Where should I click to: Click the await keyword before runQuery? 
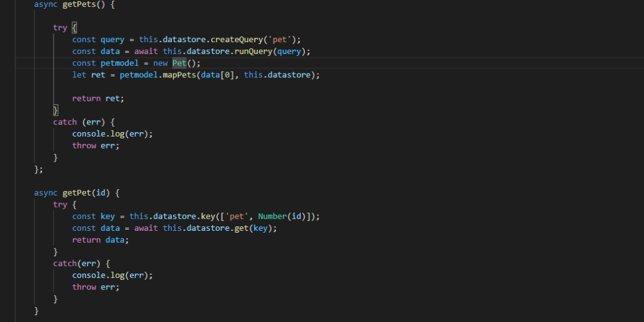(146, 52)
